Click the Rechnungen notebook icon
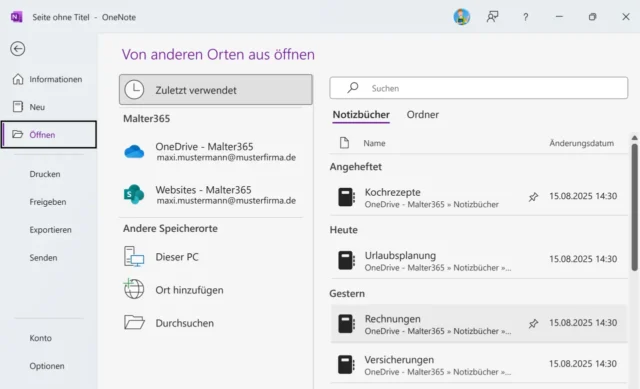640x389 pixels. pyautogui.click(x=346, y=323)
